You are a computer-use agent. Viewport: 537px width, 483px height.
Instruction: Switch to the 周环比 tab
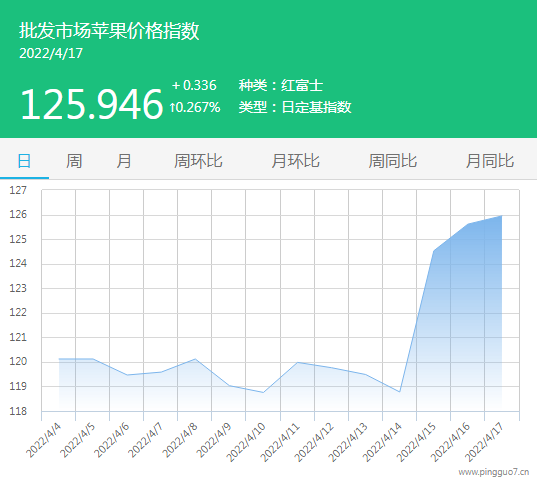click(198, 160)
